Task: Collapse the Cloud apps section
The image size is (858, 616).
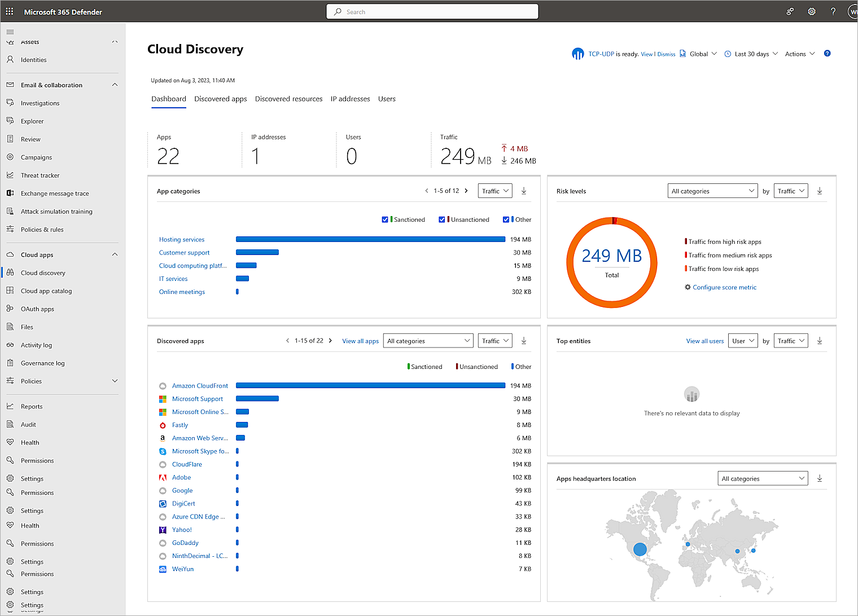Action: click(115, 254)
